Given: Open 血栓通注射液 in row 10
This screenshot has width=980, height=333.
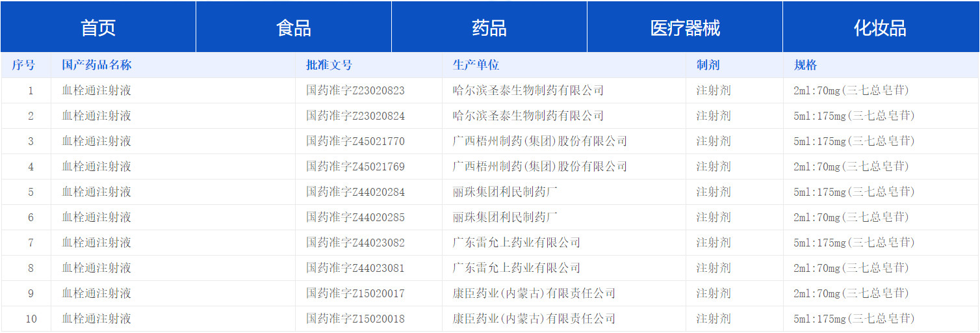Looking at the screenshot, I should coord(97,319).
